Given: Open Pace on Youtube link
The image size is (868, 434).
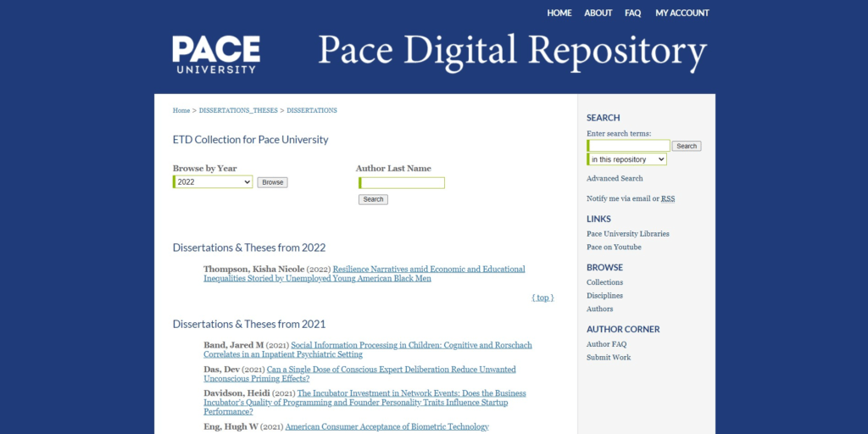Looking at the screenshot, I should pyautogui.click(x=614, y=248).
